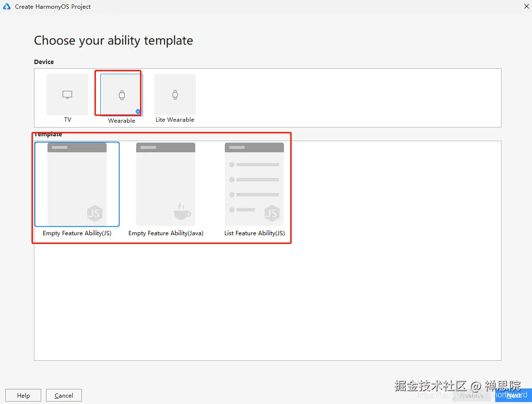Click the 'Lite Wearable' device label
The image size is (532, 404).
(x=175, y=119)
